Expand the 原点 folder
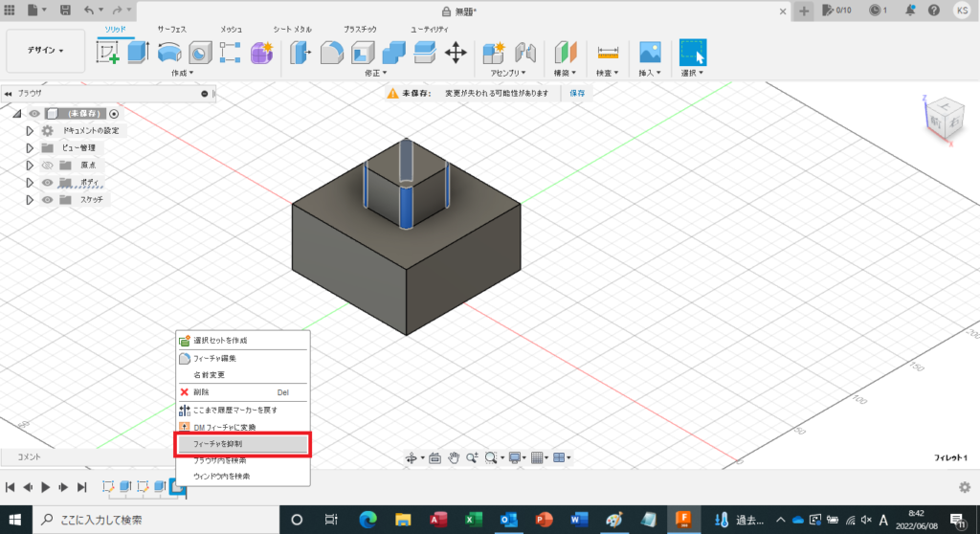 [x=30, y=165]
